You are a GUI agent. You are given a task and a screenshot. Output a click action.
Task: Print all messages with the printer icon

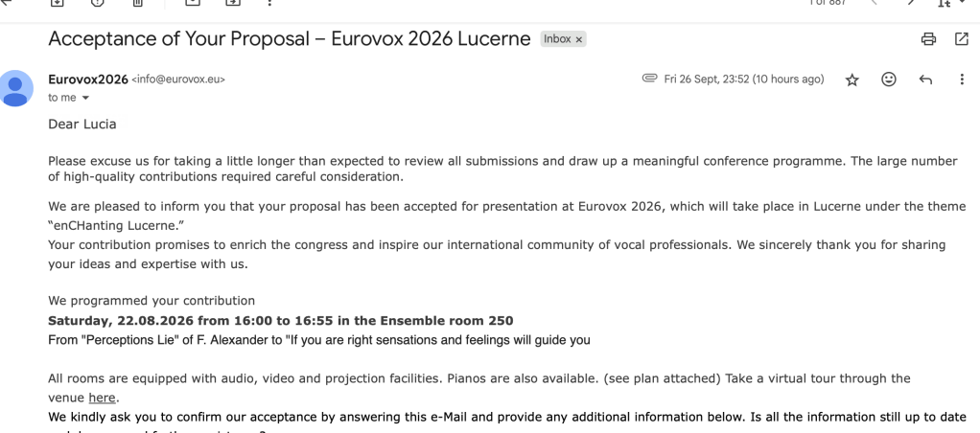(x=928, y=39)
